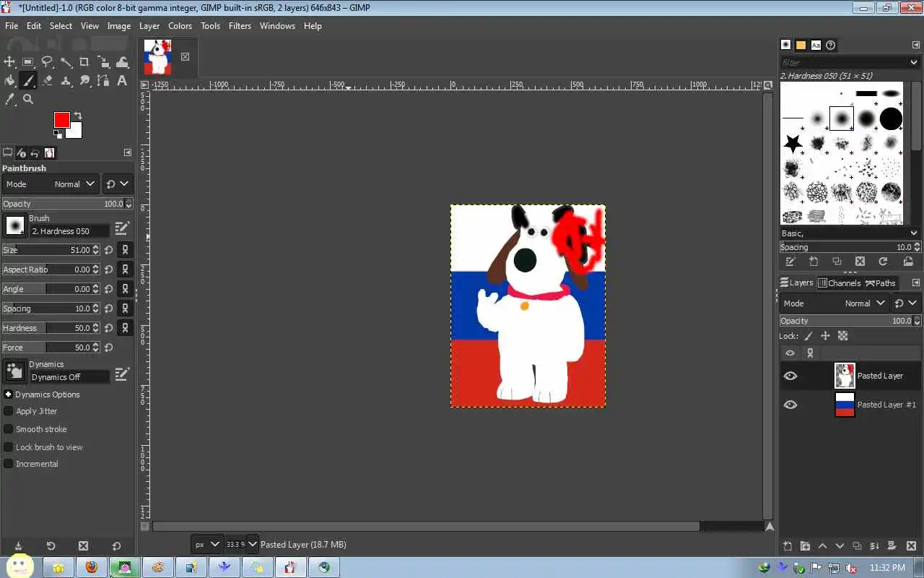Select the Pasted Layer #1 thumbnail

(845, 405)
